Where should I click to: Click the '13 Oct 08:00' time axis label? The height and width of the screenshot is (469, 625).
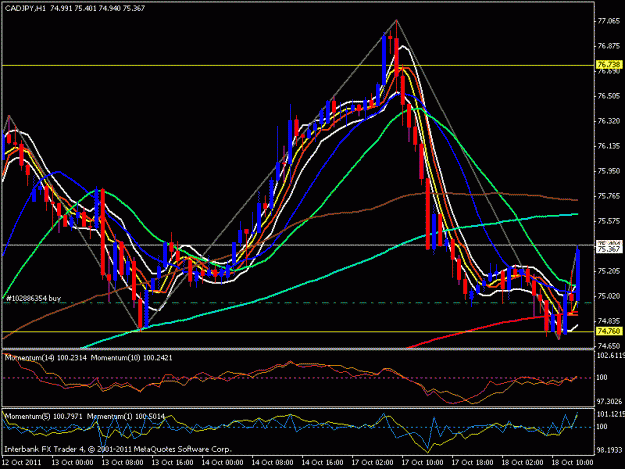[122, 463]
